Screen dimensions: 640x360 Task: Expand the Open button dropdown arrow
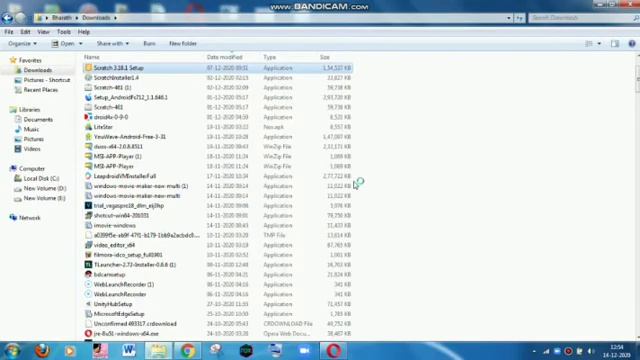(x=80, y=43)
